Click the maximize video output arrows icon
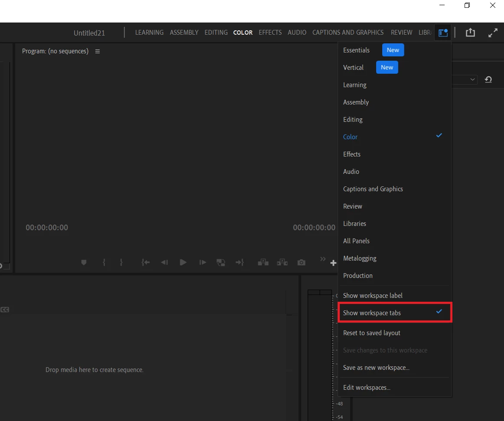Screen dimensions: 504x421 coord(493,33)
